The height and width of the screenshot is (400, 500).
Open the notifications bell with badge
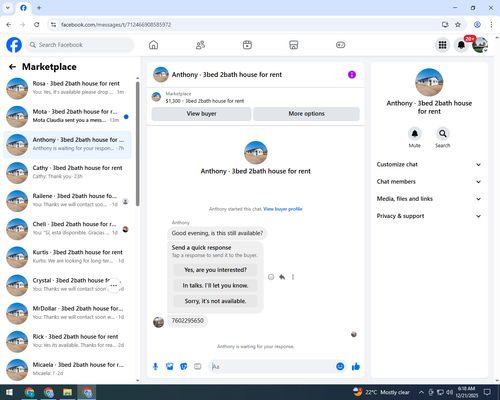coord(461,45)
